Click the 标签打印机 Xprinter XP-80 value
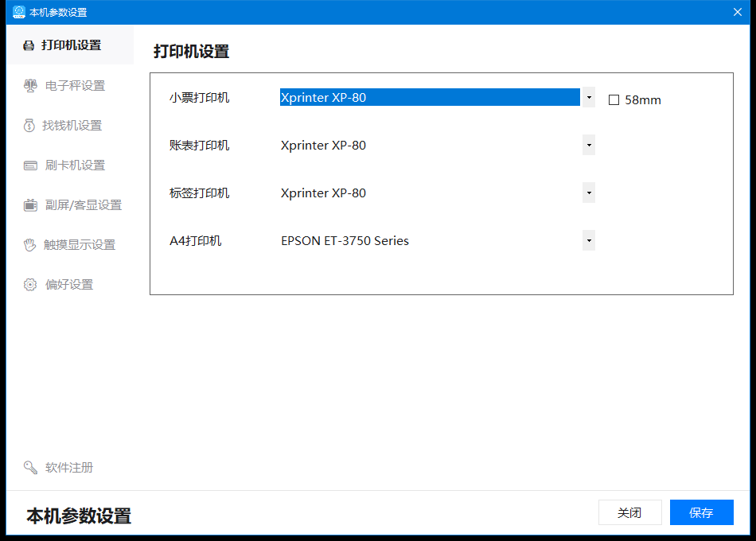756x541 pixels. tap(324, 193)
